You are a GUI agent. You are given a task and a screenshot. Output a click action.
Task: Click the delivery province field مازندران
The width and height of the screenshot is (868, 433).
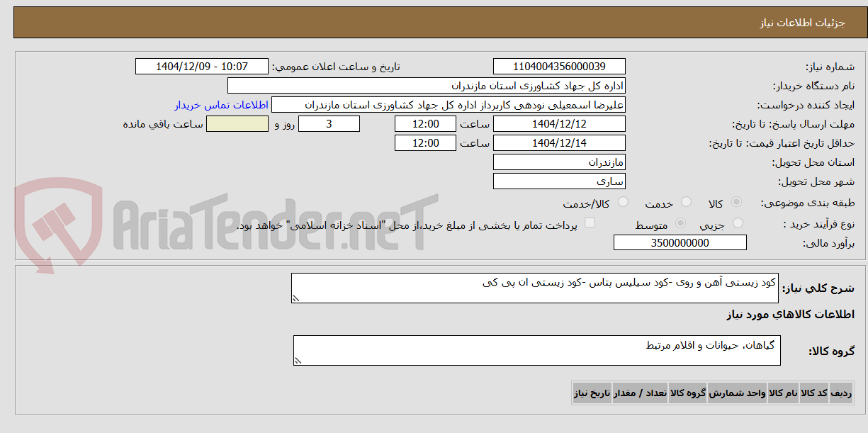559,162
